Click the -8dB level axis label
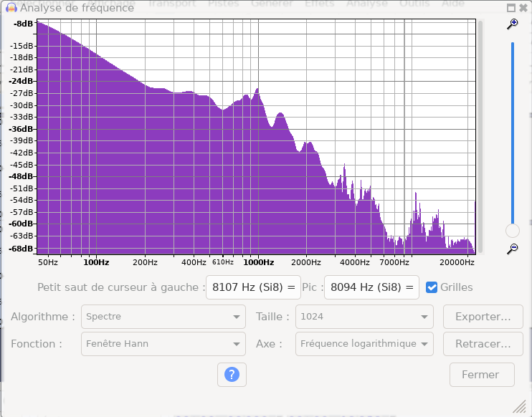 [x=23, y=24]
